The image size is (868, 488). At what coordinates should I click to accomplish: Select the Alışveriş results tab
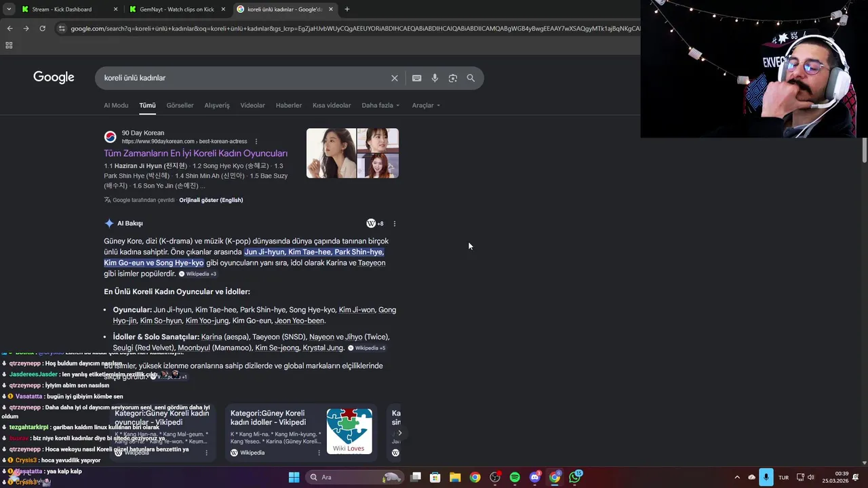tap(217, 105)
